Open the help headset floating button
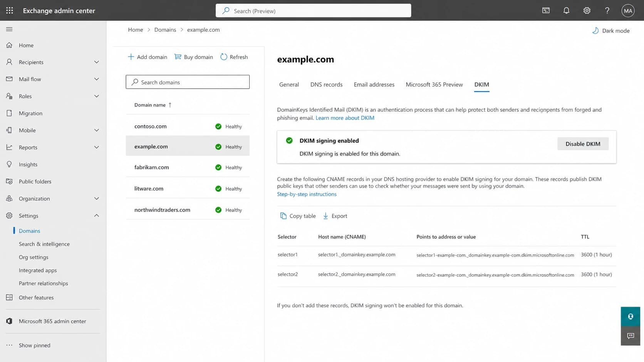This screenshot has width=644, height=362. tap(630, 317)
